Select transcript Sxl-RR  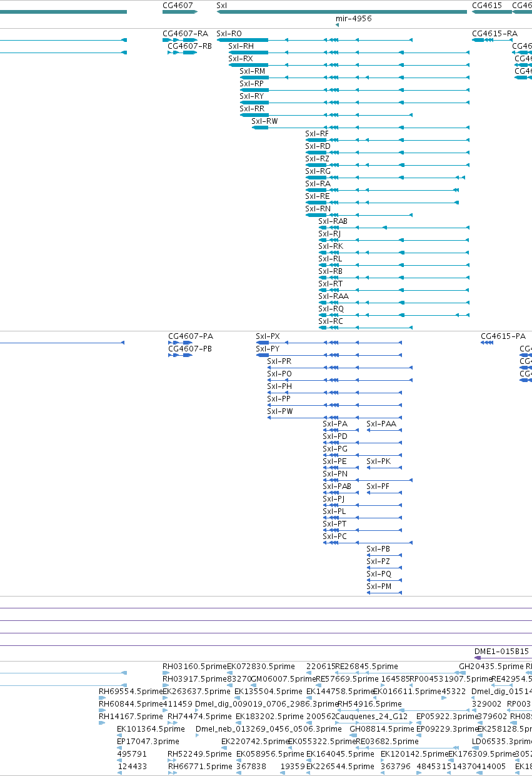252,109
